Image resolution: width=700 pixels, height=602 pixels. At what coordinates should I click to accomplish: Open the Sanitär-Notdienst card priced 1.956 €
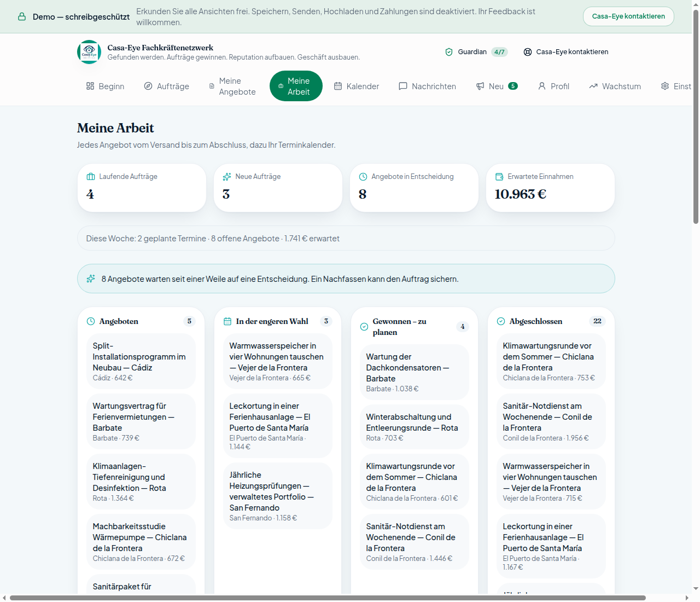pos(551,421)
